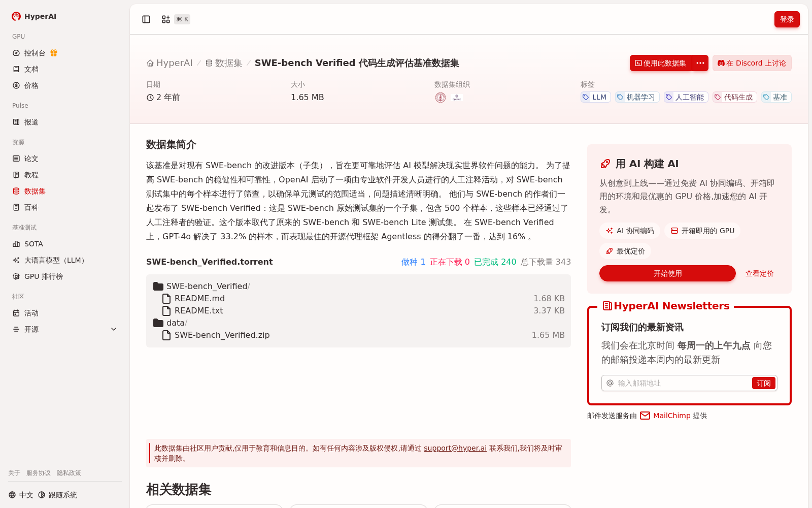
Task: Click the 登录 login button
Action: coord(787,19)
